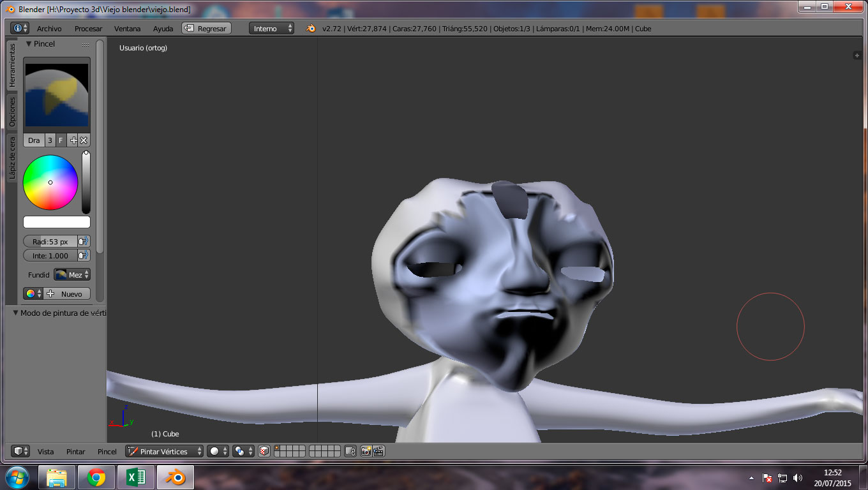868x490 pixels.
Task: Open the Interno render engine dropdown
Action: coord(271,29)
